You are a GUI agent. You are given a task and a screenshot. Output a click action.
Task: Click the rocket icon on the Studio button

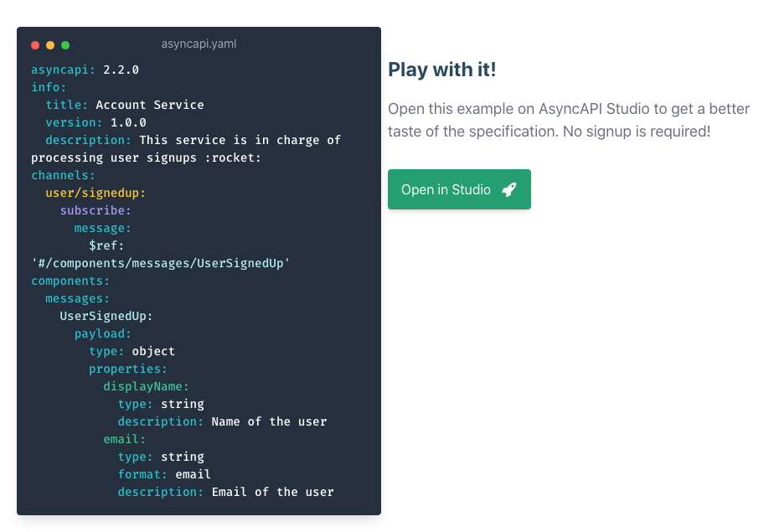[509, 189]
